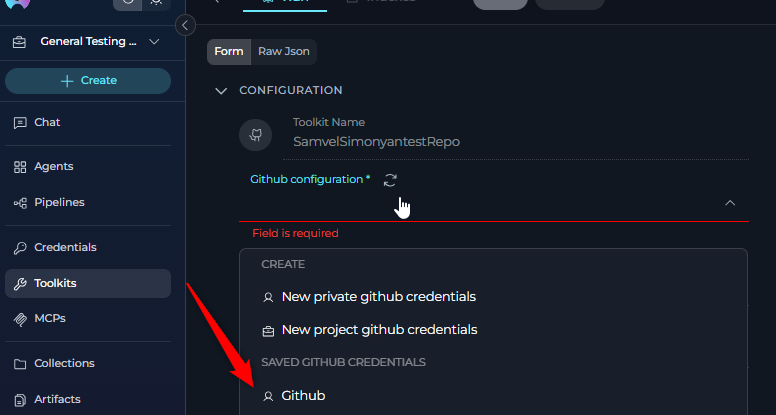Switch to the Form view
776x415 pixels.
point(229,51)
